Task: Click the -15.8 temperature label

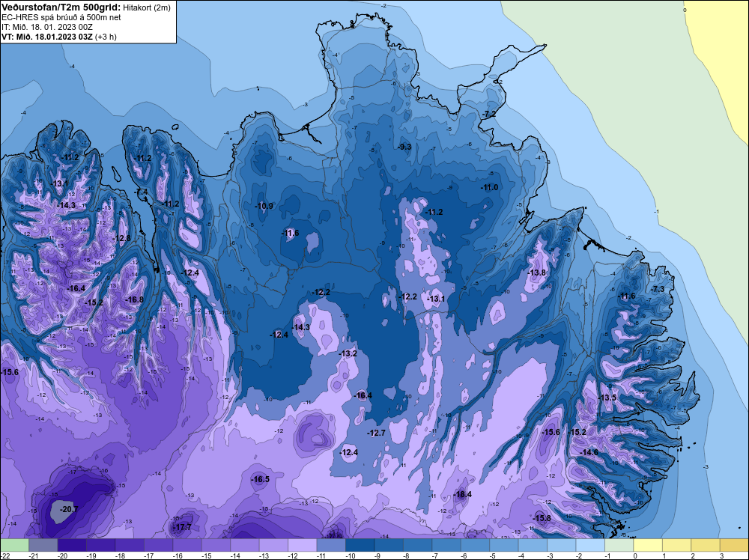Action: point(542,519)
